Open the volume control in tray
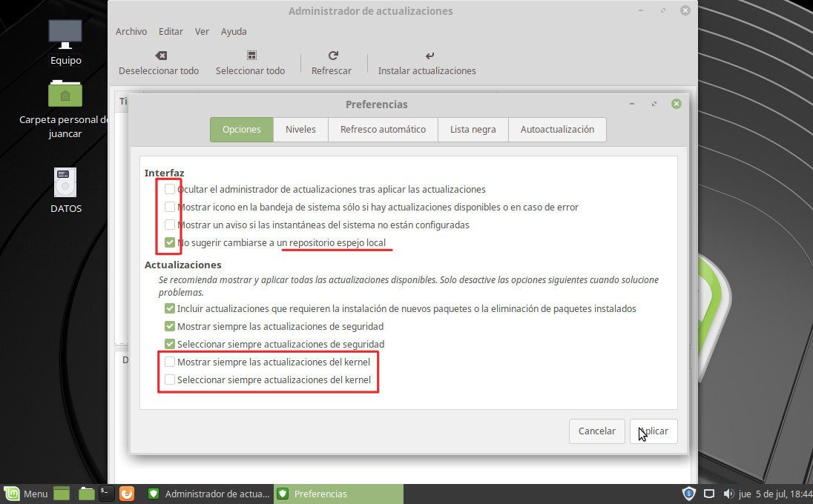The height and width of the screenshot is (504, 813). 728,494
